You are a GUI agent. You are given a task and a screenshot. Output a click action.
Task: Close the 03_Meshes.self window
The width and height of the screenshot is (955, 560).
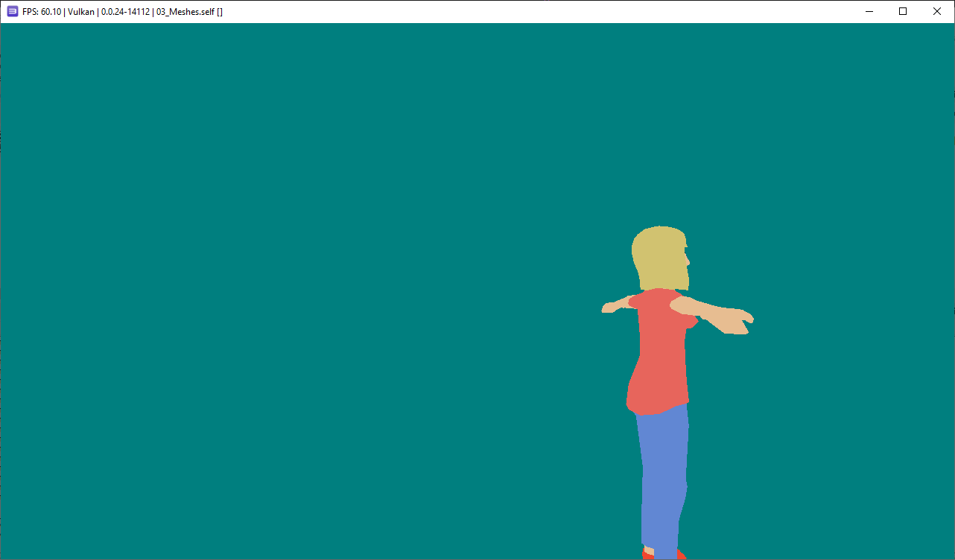937,11
